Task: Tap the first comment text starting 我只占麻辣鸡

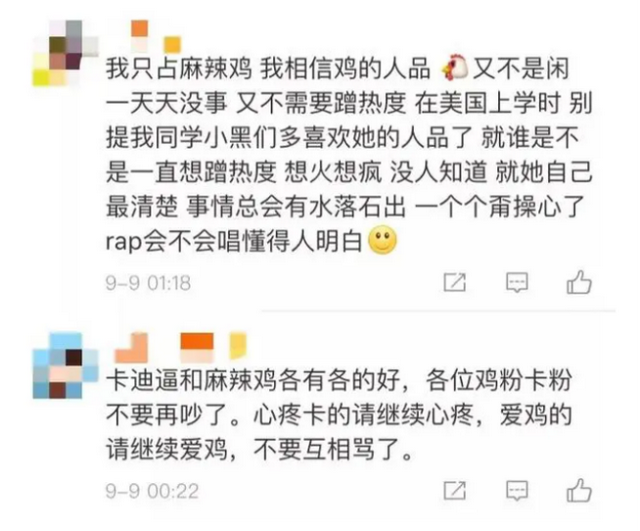Action: 349,155
